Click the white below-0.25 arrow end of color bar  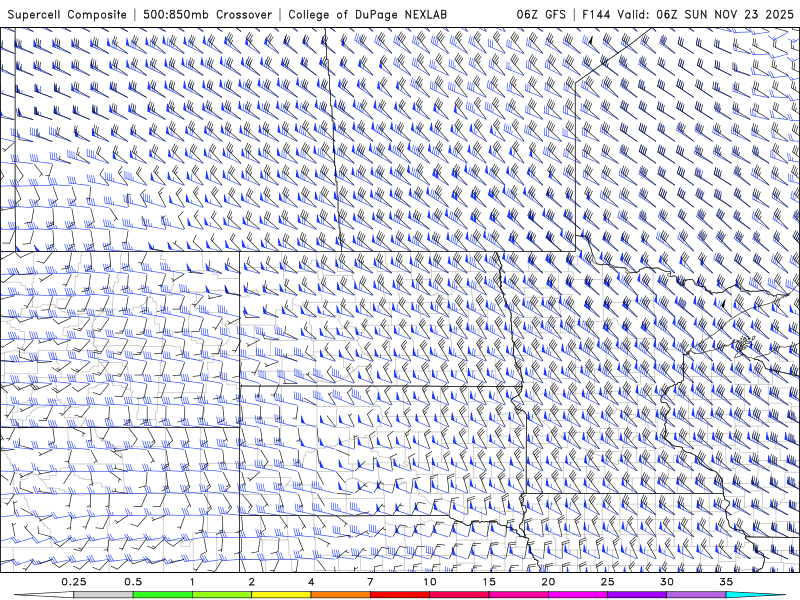(44, 595)
